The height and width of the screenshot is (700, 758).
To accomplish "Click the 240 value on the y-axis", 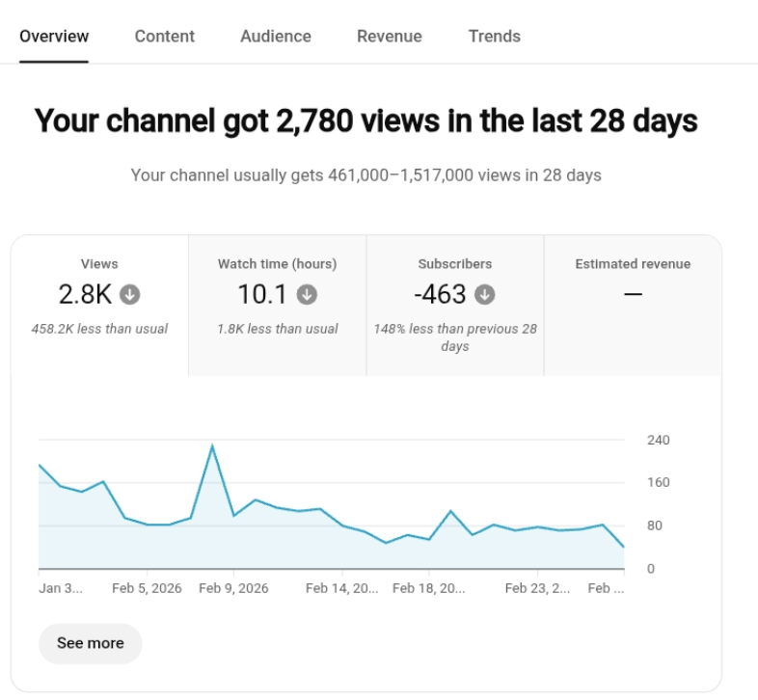I will (x=658, y=441).
